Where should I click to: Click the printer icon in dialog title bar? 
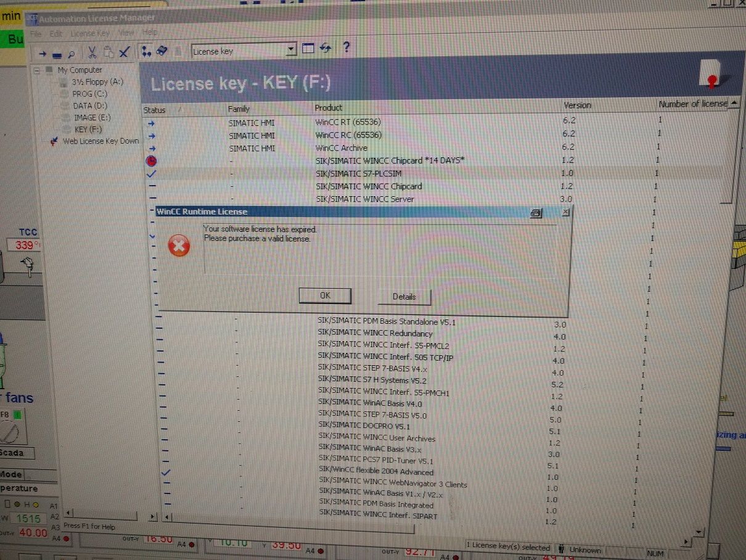click(536, 213)
